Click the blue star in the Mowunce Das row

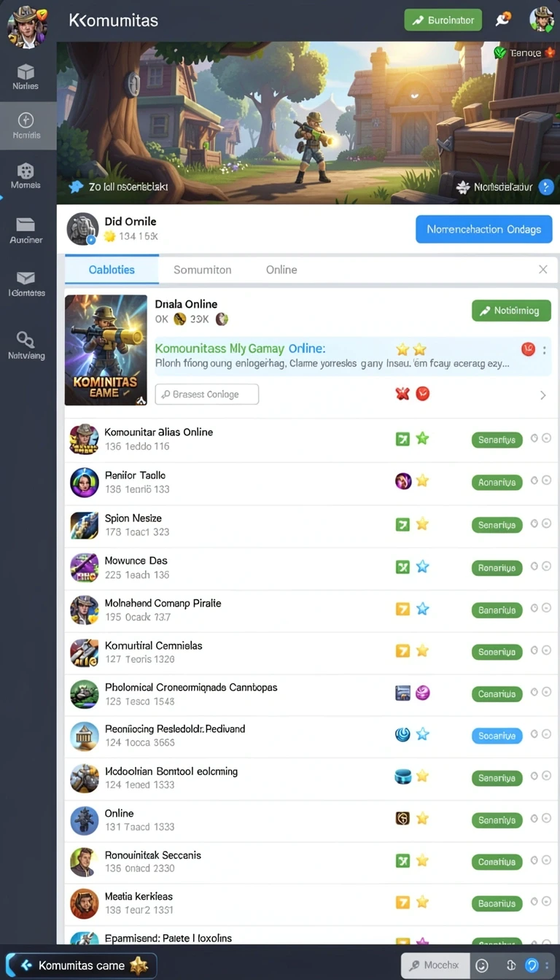[x=422, y=567]
